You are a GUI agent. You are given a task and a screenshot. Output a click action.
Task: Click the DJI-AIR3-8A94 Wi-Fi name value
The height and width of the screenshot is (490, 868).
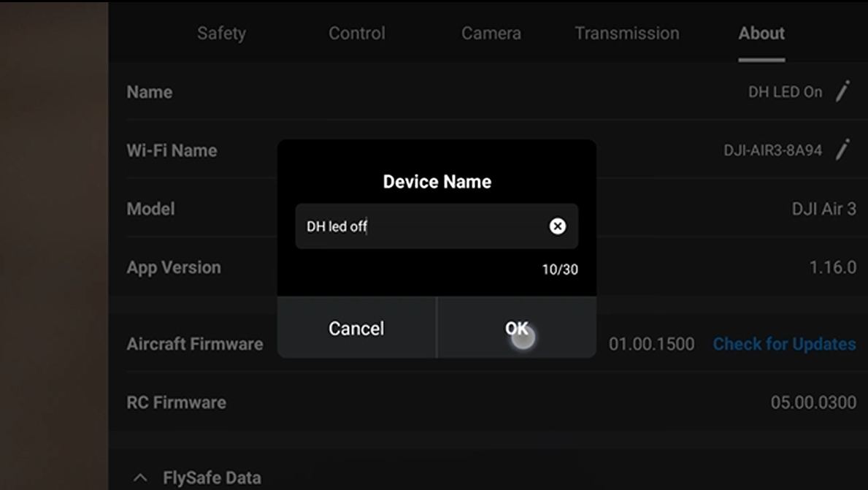pos(772,150)
